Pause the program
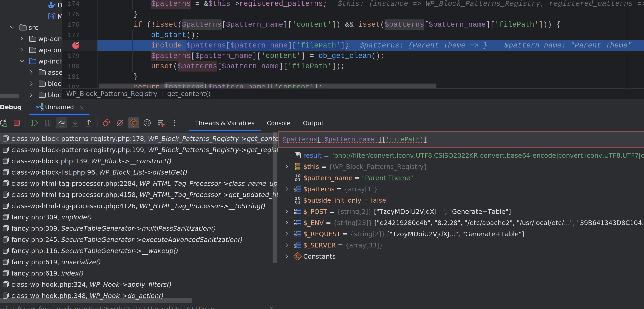 (48, 123)
